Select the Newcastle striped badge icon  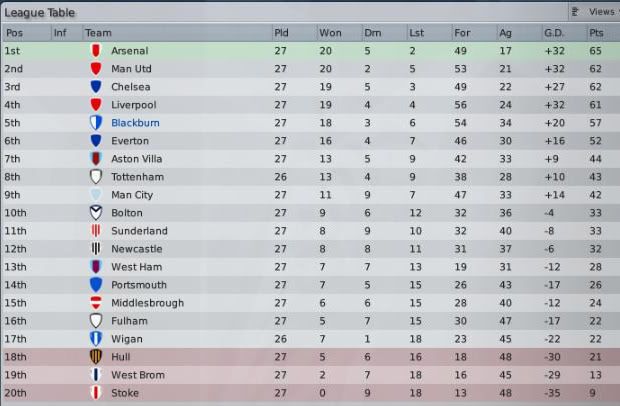96,249
